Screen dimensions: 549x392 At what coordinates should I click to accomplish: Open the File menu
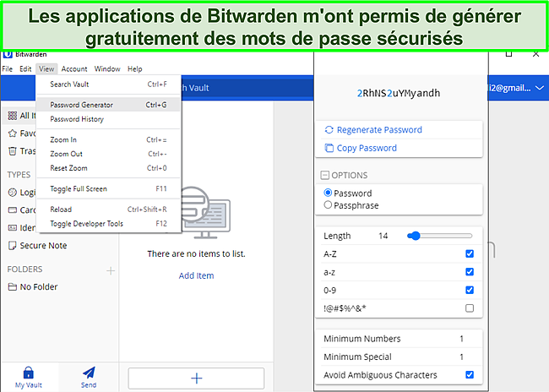pos(8,68)
